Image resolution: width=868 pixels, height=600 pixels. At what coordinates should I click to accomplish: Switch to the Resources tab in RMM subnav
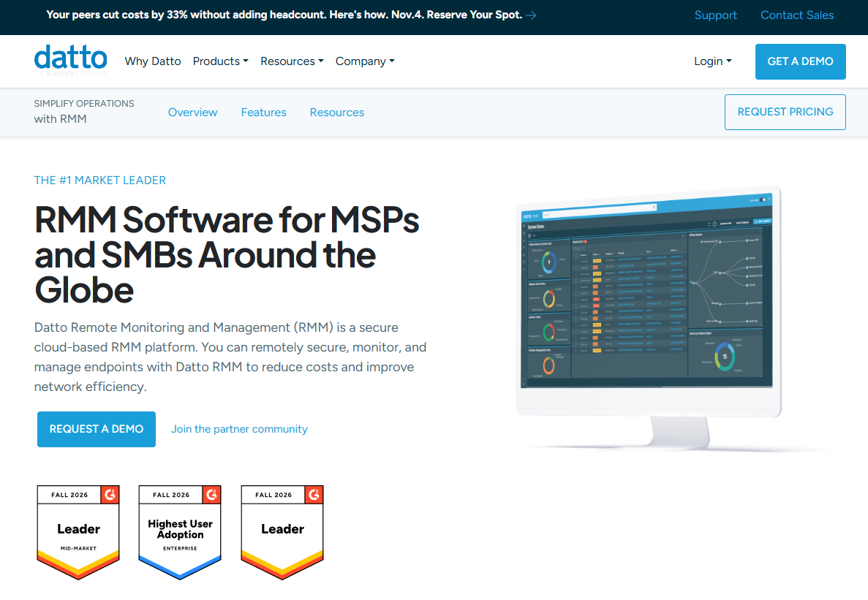click(336, 113)
